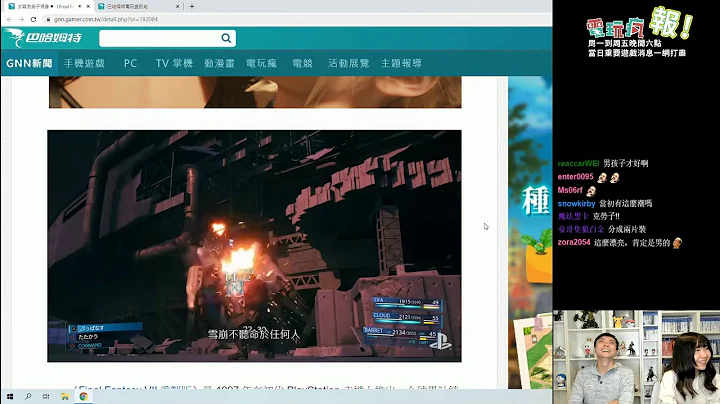
Task: Click chat username snowkirby
Action: click(576, 203)
